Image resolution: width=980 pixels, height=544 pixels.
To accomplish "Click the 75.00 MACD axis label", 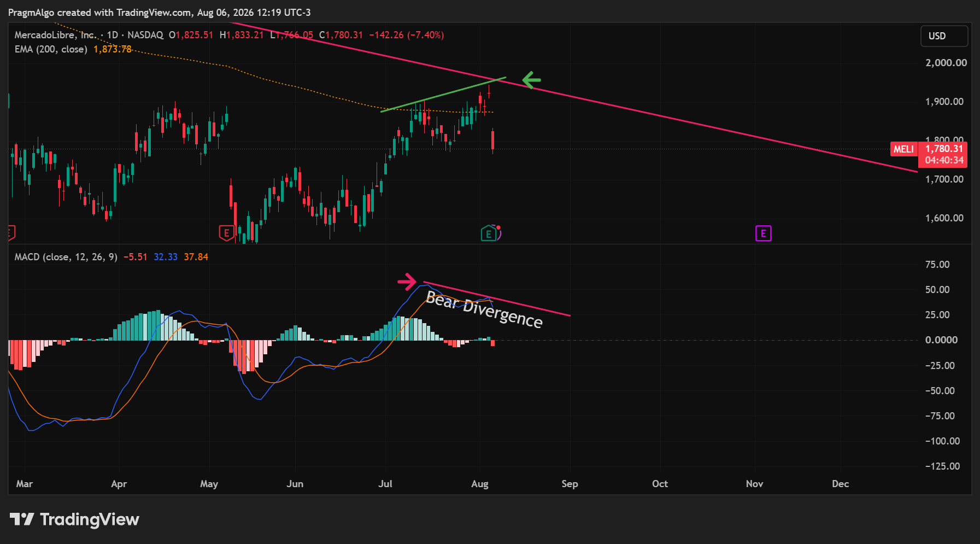I will (x=937, y=265).
